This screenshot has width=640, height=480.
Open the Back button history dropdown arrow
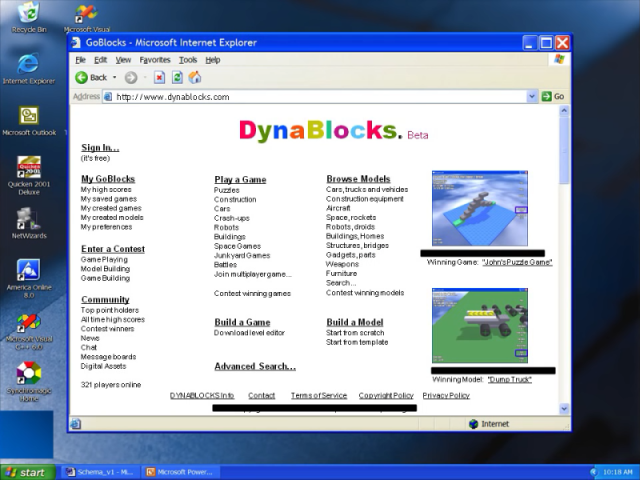click(x=115, y=78)
